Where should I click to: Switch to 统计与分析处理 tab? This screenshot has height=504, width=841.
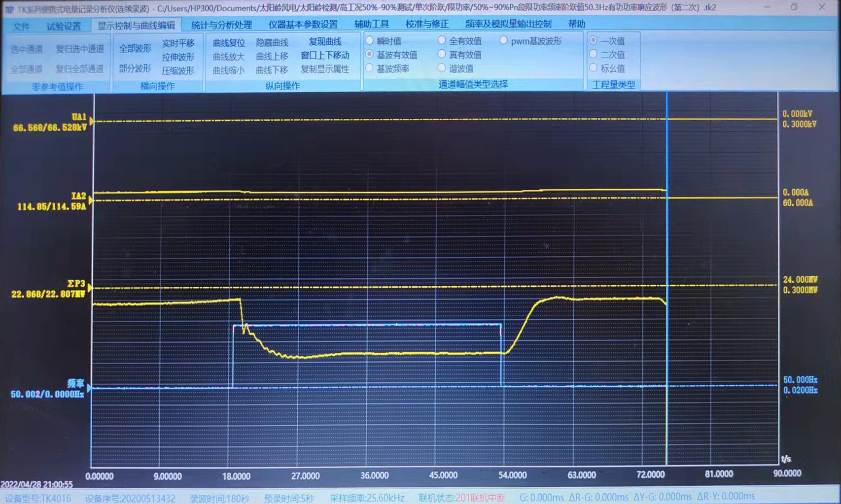click(x=221, y=25)
